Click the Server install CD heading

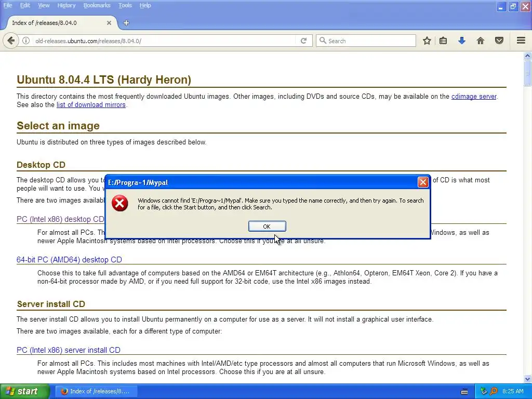[x=51, y=304]
